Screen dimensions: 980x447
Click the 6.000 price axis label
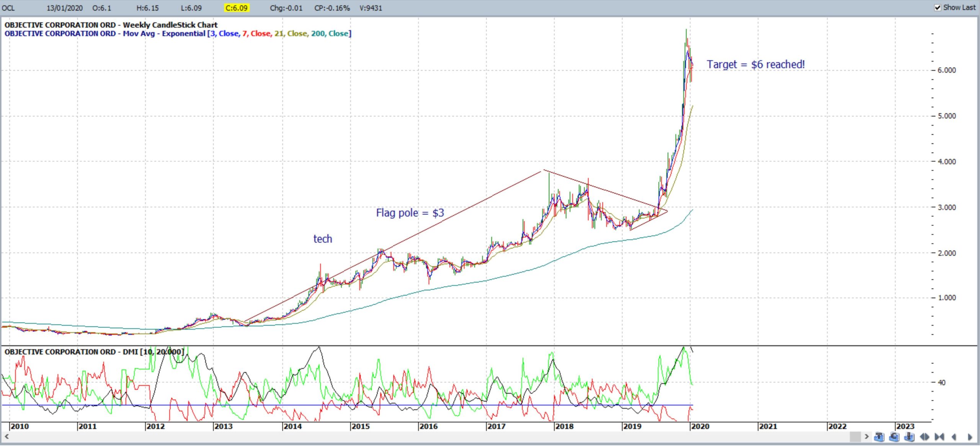tap(947, 70)
